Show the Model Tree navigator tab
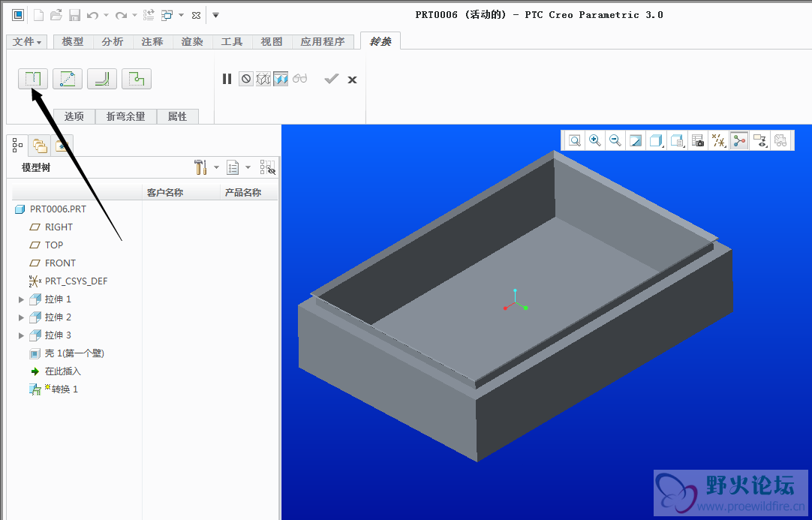 click(x=18, y=146)
